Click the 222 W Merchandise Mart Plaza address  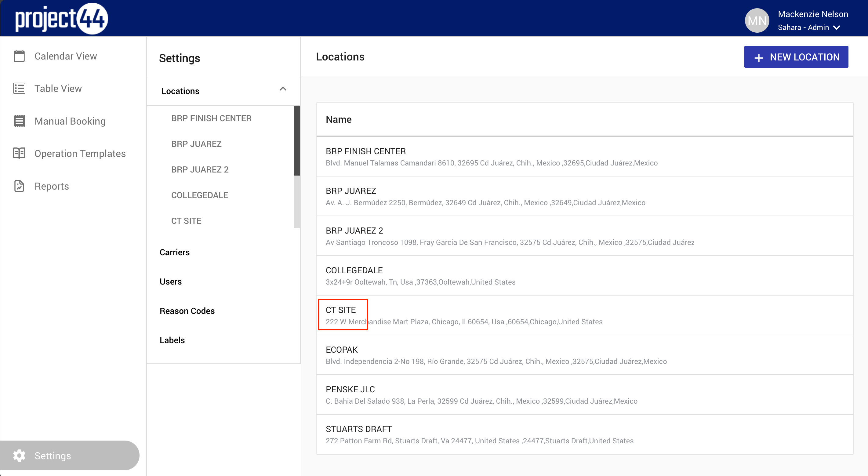464,322
